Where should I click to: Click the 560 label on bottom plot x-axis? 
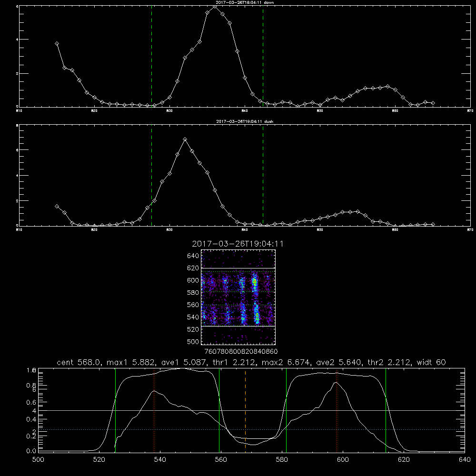click(x=221, y=459)
